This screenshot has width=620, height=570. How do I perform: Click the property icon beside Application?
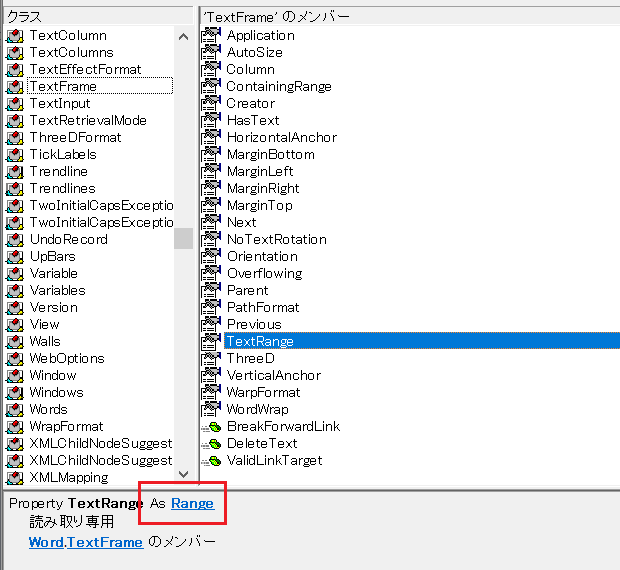click(x=211, y=36)
